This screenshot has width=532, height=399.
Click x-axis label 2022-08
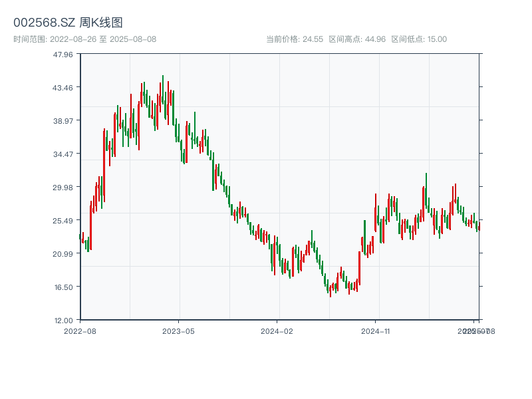tap(80, 331)
